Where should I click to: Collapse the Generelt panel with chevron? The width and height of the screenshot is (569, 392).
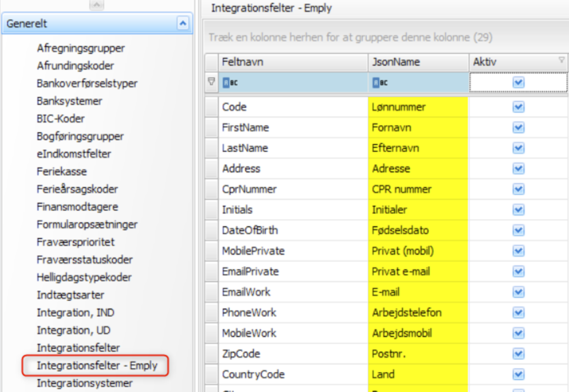[x=183, y=23]
